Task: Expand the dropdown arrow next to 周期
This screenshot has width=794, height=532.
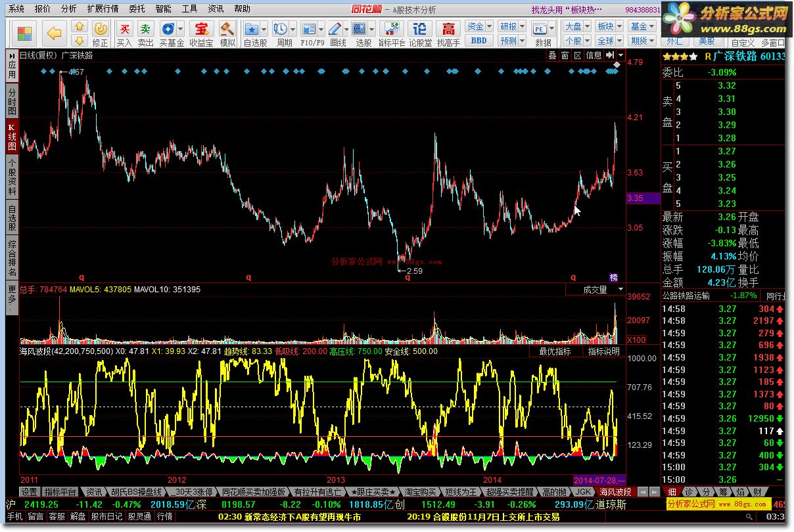Action: 293,29
